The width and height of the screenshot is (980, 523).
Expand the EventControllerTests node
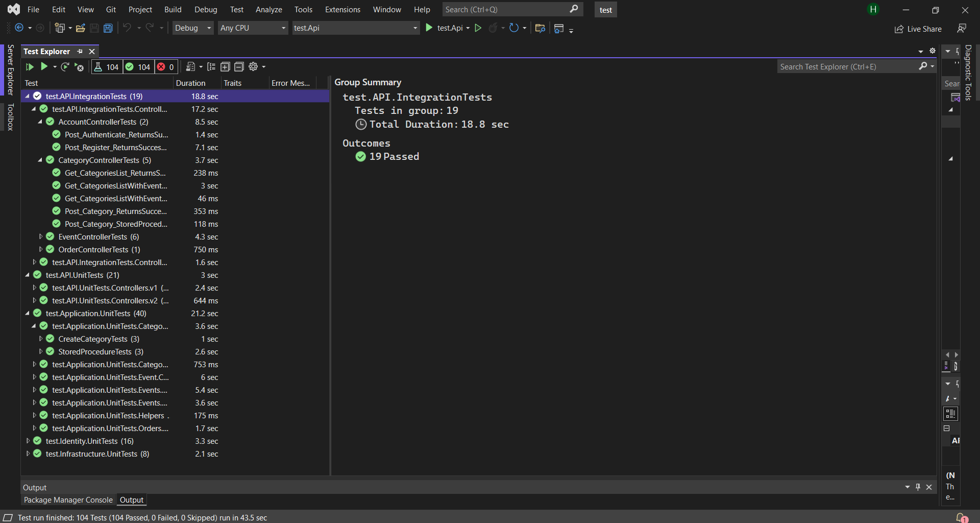click(41, 236)
